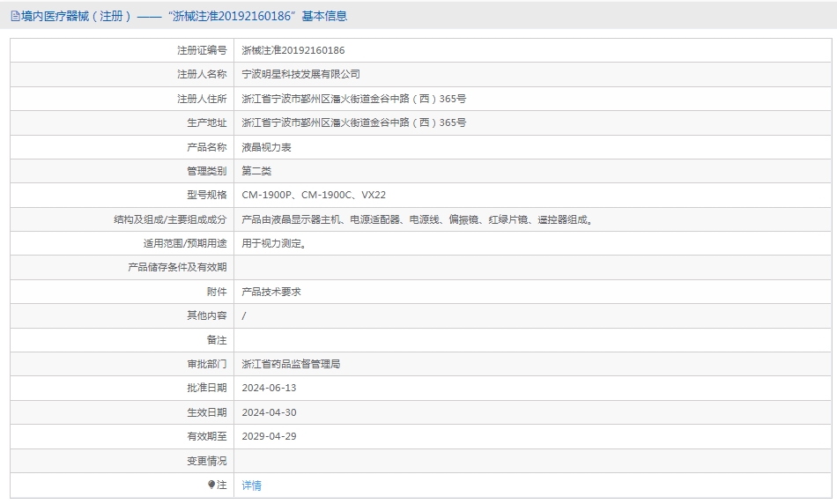The height and width of the screenshot is (504, 837).
Task: Click the bulb icon beside 注
Action: 211,485
